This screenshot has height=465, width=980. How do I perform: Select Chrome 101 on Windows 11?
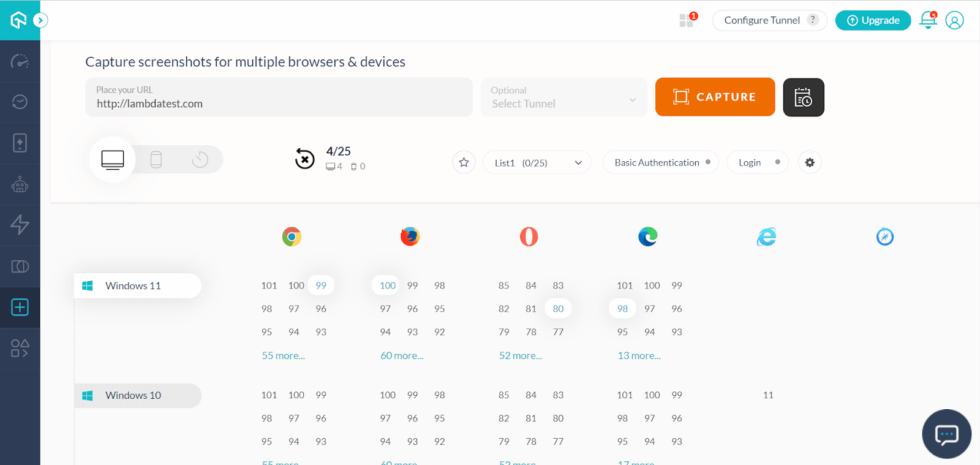tap(269, 285)
